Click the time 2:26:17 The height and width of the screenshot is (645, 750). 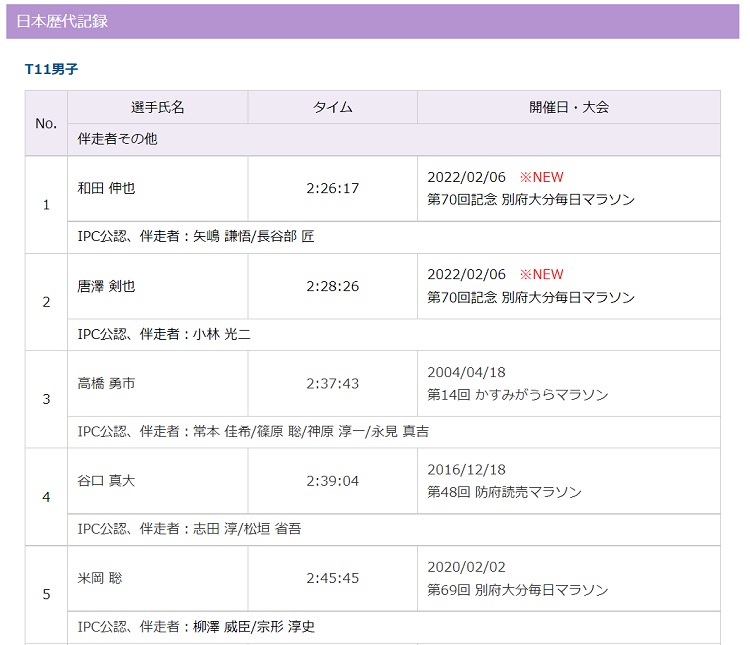pyautogui.click(x=332, y=188)
